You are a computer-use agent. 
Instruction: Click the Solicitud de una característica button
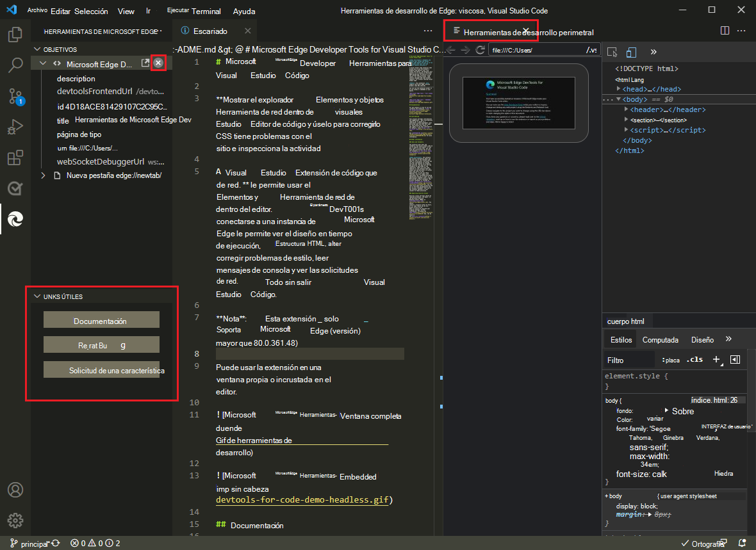tap(101, 369)
